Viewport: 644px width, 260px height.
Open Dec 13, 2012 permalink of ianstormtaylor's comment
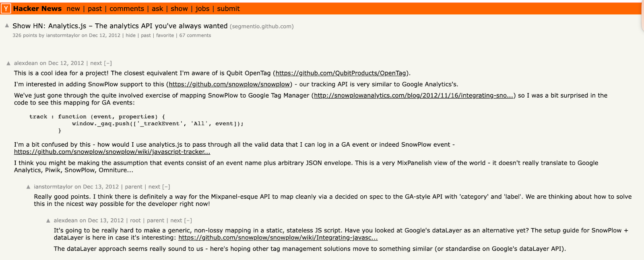click(x=101, y=187)
